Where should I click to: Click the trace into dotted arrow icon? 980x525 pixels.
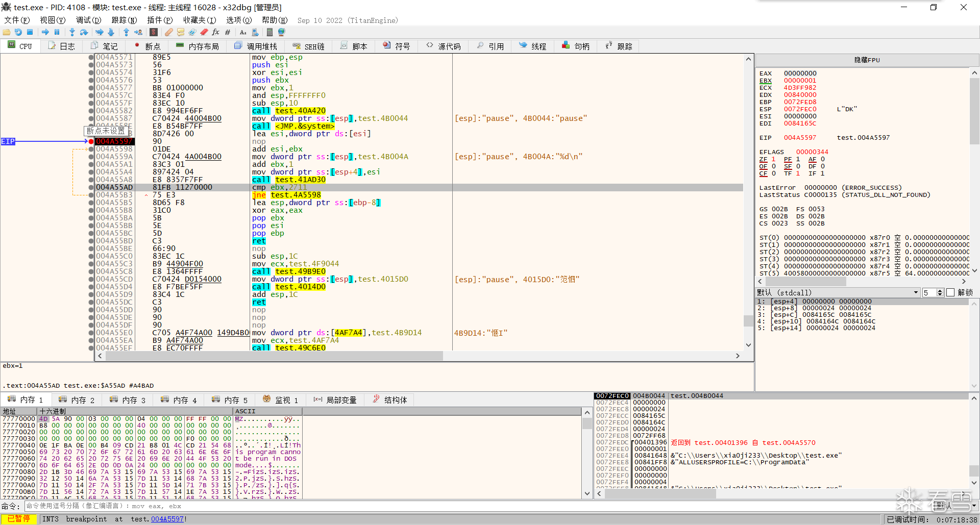[x=100, y=32]
